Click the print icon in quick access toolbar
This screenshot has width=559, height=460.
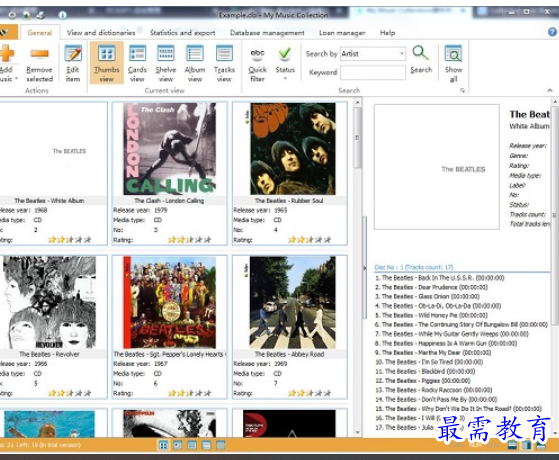click(41, 15)
